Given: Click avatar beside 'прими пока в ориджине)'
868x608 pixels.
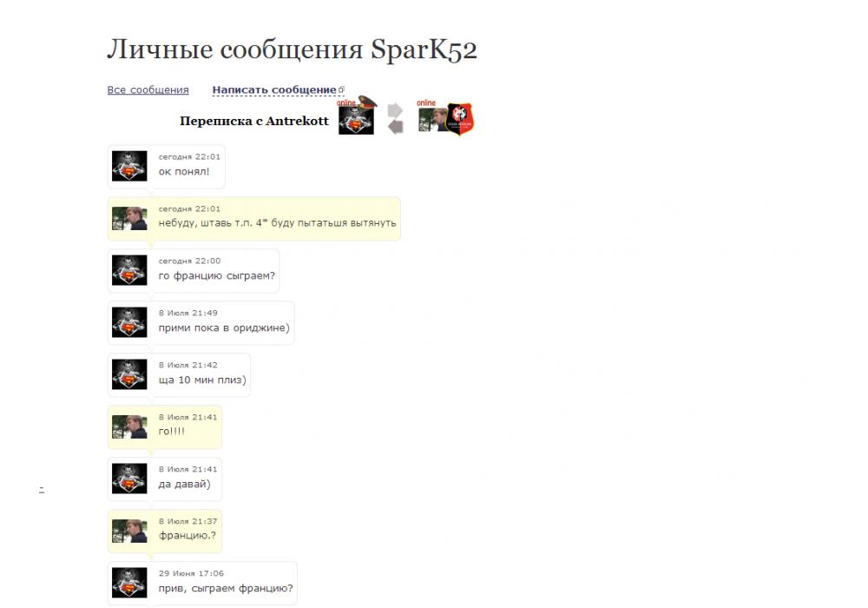Looking at the screenshot, I should click(129, 322).
